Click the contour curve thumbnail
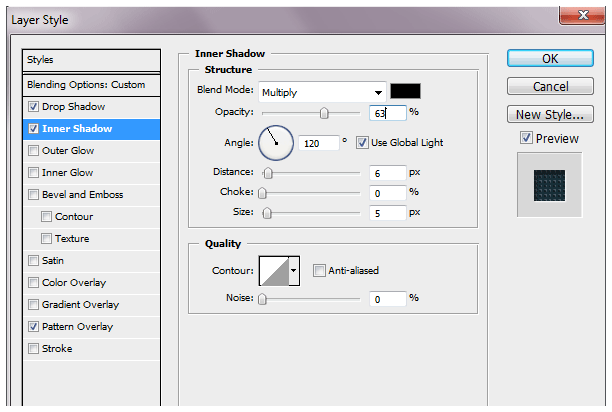 (x=273, y=270)
